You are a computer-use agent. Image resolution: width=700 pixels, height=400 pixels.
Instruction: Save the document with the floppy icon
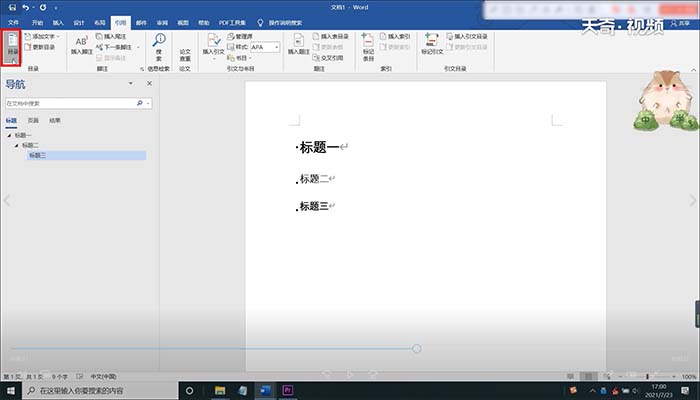(x=12, y=8)
